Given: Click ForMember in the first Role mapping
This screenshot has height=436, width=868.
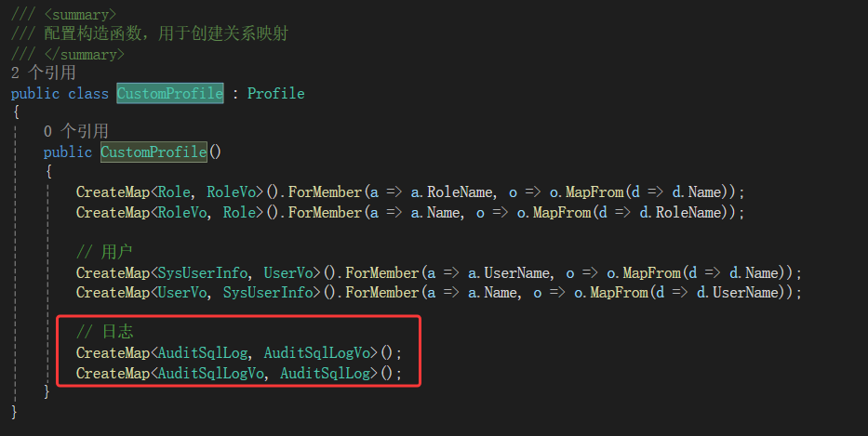Looking at the screenshot, I should pyautogui.click(x=325, y=192).
